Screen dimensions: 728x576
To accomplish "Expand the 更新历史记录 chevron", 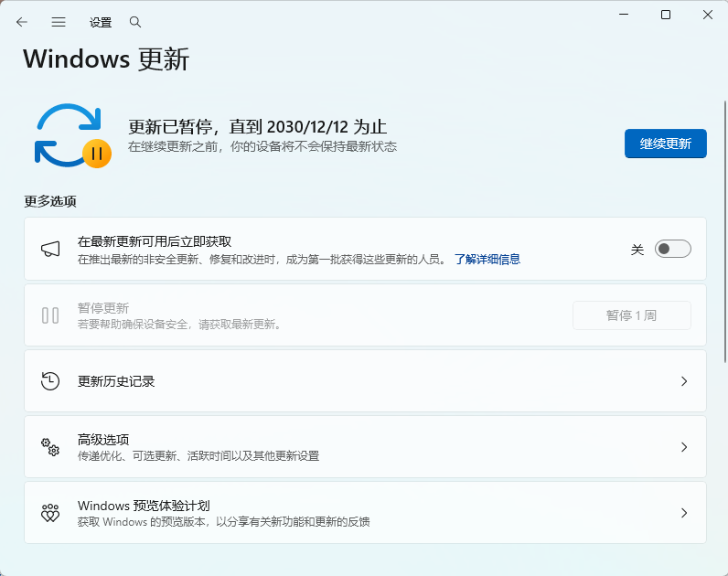I will [x=683, y=381].
